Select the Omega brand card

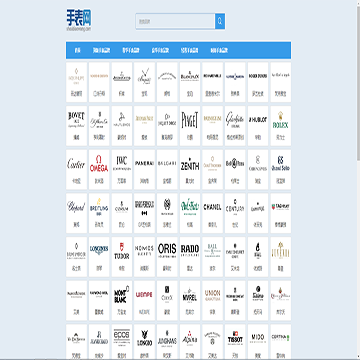click(99, 169)
